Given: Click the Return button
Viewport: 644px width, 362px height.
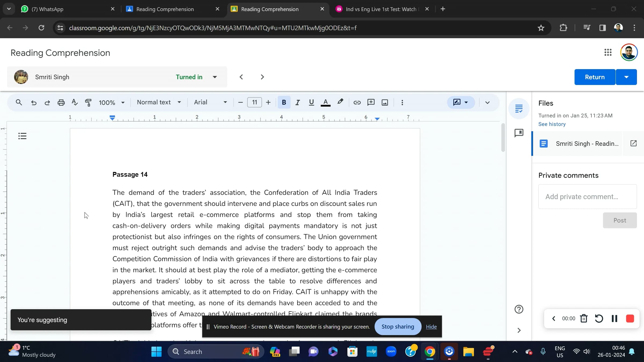Looking at the screenshot, I should (595, 77).
